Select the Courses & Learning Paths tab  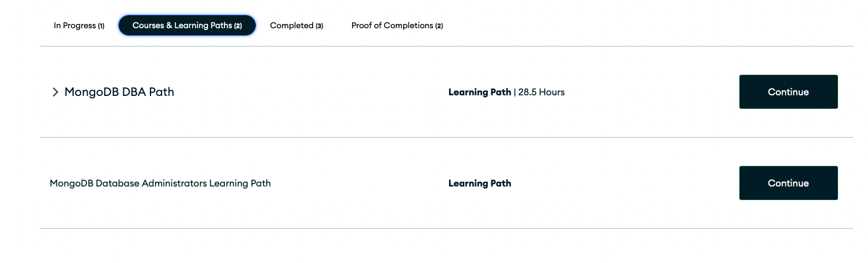[187, 26]
